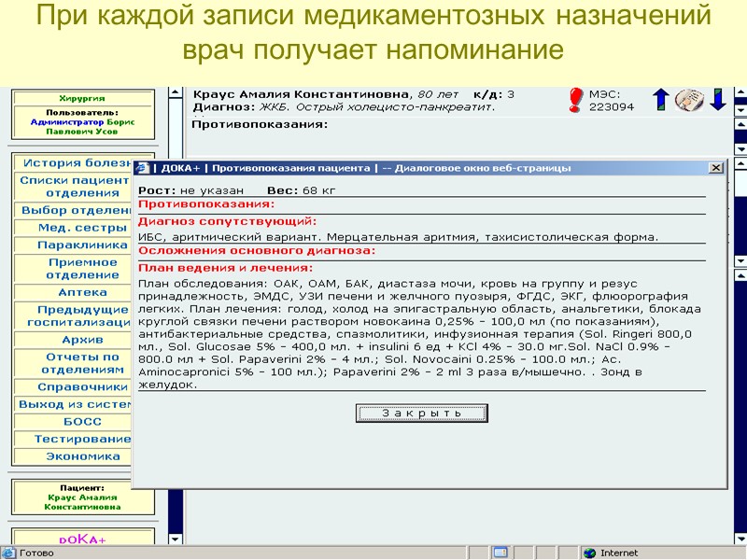
Task: Click the Осложнения основного диагноза heading
Action: coord(257,250)
